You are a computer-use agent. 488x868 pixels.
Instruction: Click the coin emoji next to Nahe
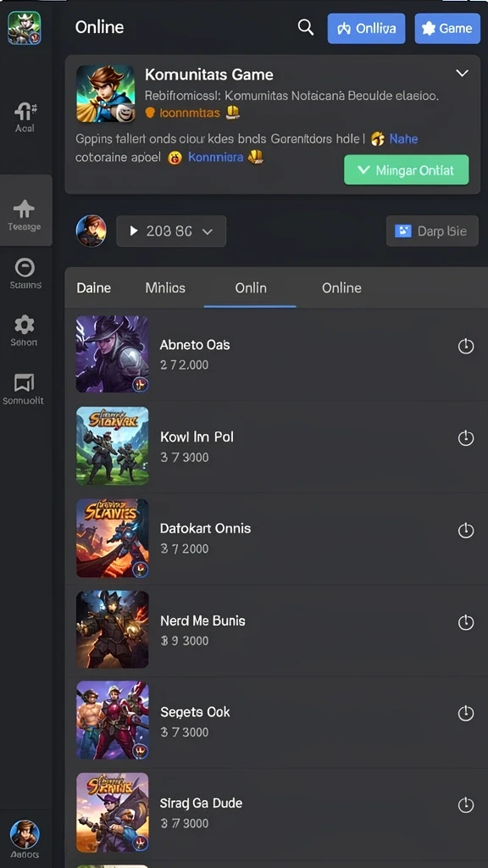tap(378, 138)
